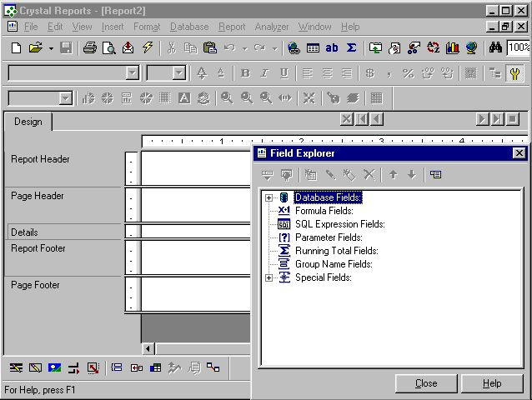Image resolution: width=532 pixels, height=400 pixels.
Task: Open the font size dropdown
Action: [x=178, y=72]
